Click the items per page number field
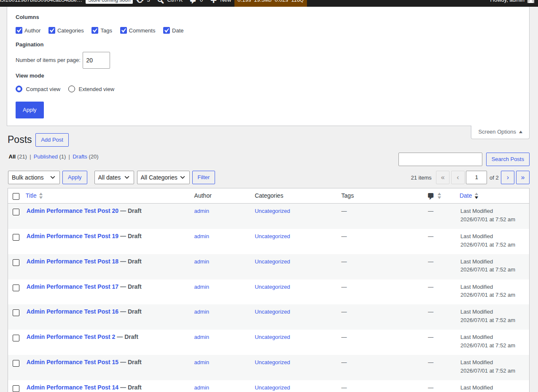This screenshot has height=392, width=538. click(x=96, y=60)
